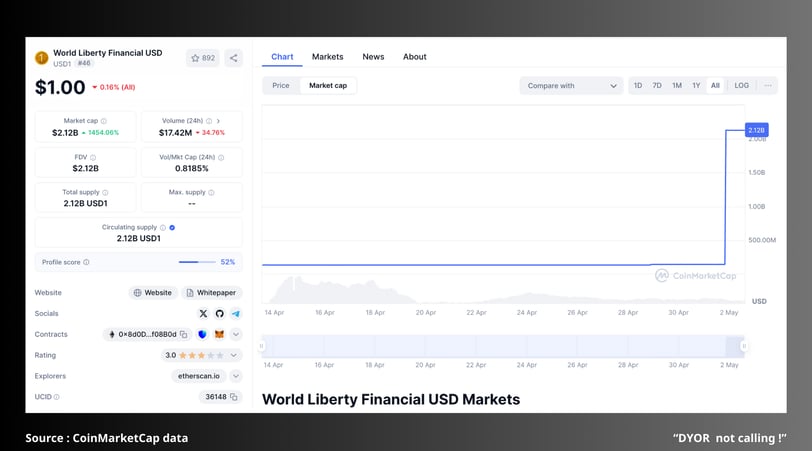Open the Whitepaper button
This screenshot has height=451, width=812.
pyautogui.click(x=211, y=293)
